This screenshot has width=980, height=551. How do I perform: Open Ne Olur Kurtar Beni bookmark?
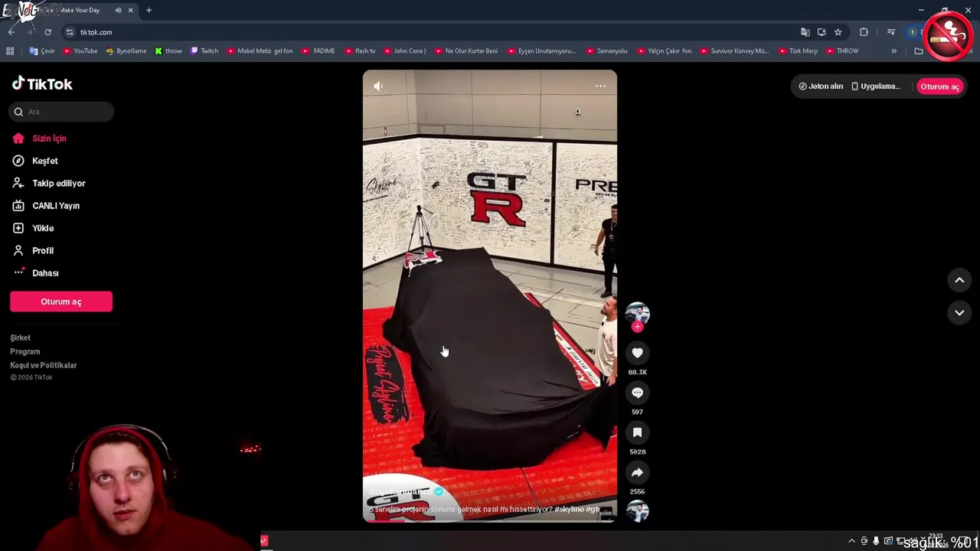465,51
